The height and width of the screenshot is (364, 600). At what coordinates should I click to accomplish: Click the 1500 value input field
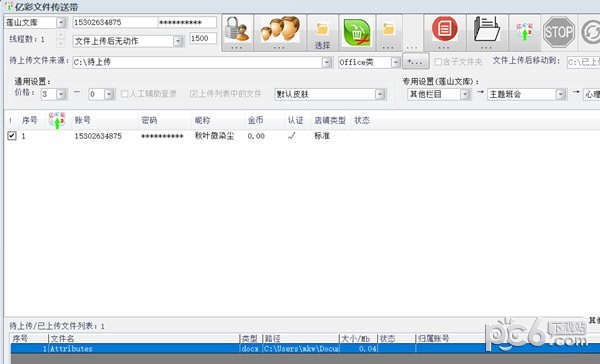pos(203,38)
